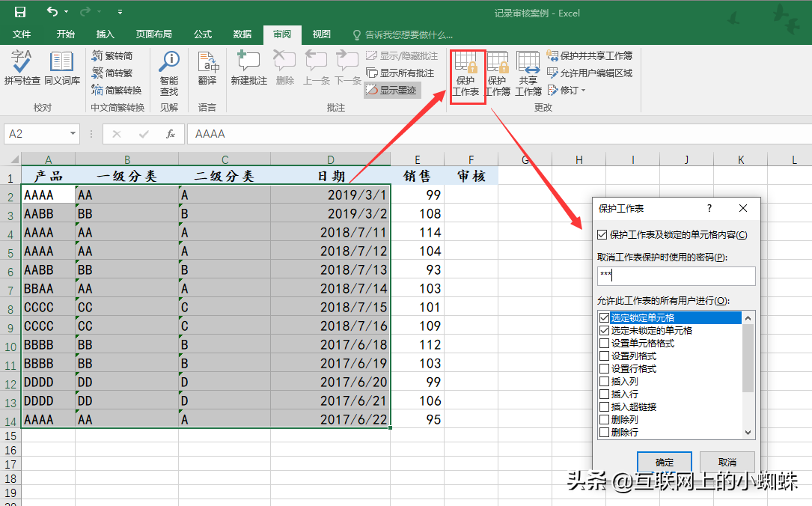
Task: Toggle 选定锁定单元格 checkbox
Action: tap(604, 317)
